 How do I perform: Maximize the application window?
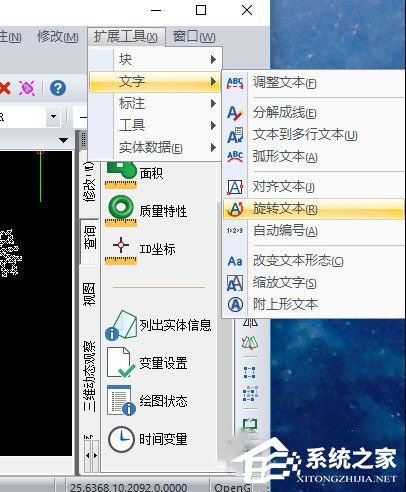(x=201, y=10)
